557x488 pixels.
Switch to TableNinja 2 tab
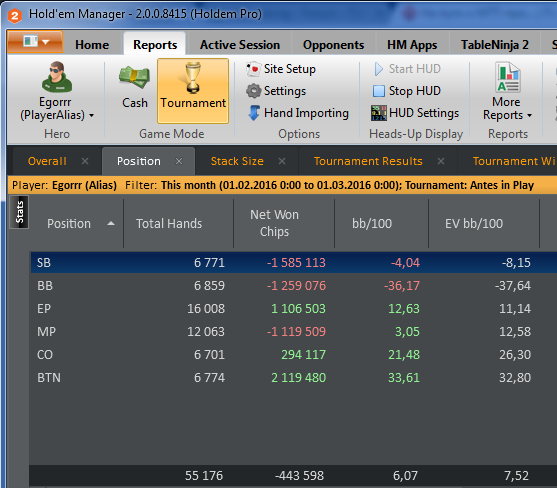coord(494,45)
